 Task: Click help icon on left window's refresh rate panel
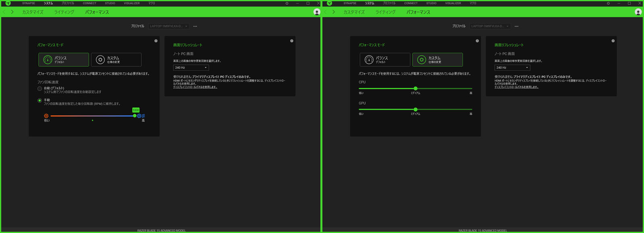[x=291, y=41]
